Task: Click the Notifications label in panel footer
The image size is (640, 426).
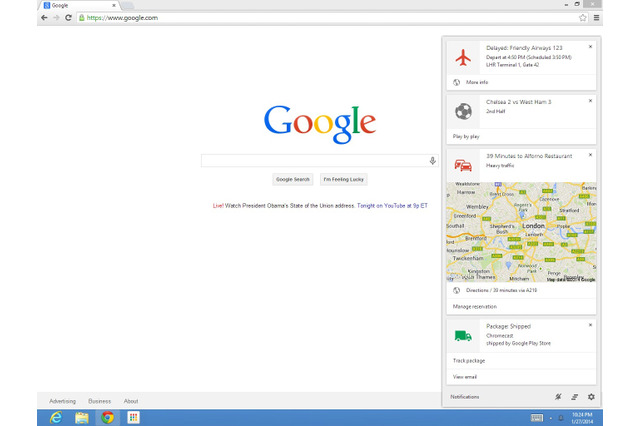Action: pyautogui.click(x=464, y=397)
